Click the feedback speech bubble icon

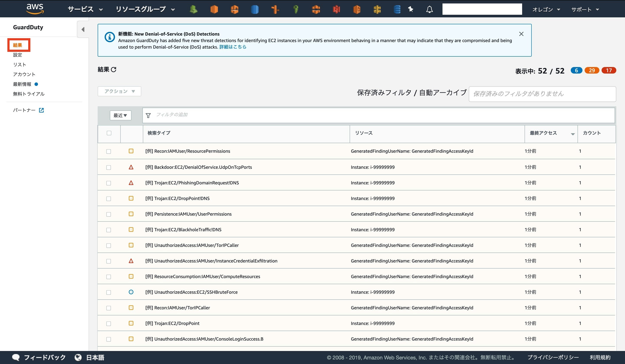pos(16,357)
